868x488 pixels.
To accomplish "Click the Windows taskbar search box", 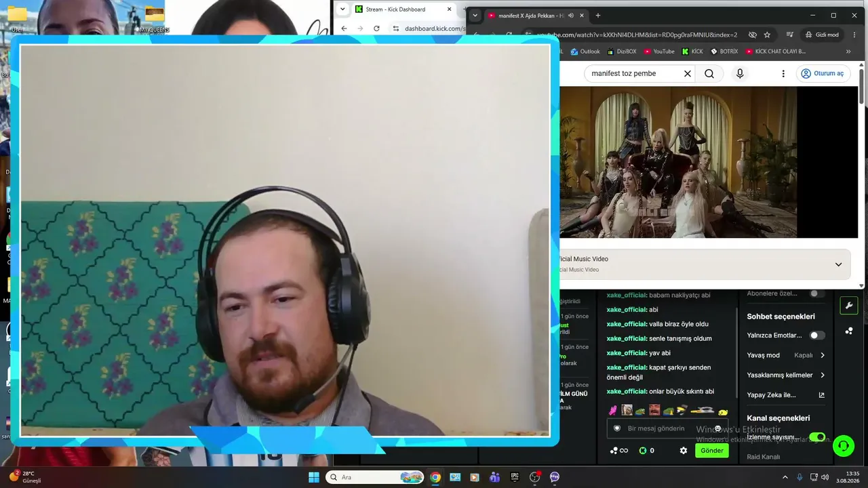I will (x=375, y=477).
